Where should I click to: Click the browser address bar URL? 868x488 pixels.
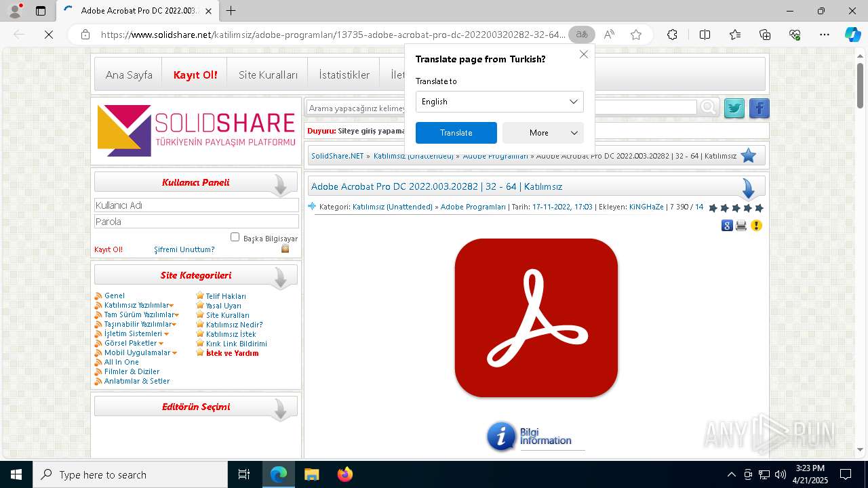click(332, 35)
